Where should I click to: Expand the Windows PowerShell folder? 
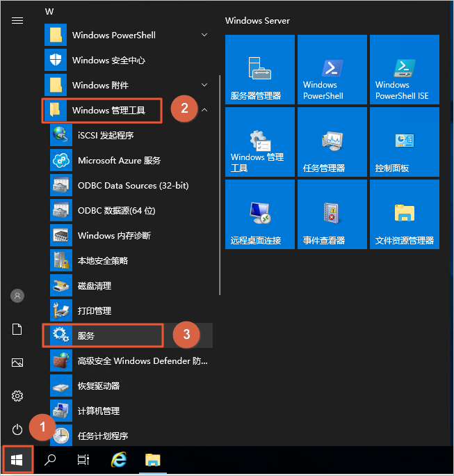(204, 35)
